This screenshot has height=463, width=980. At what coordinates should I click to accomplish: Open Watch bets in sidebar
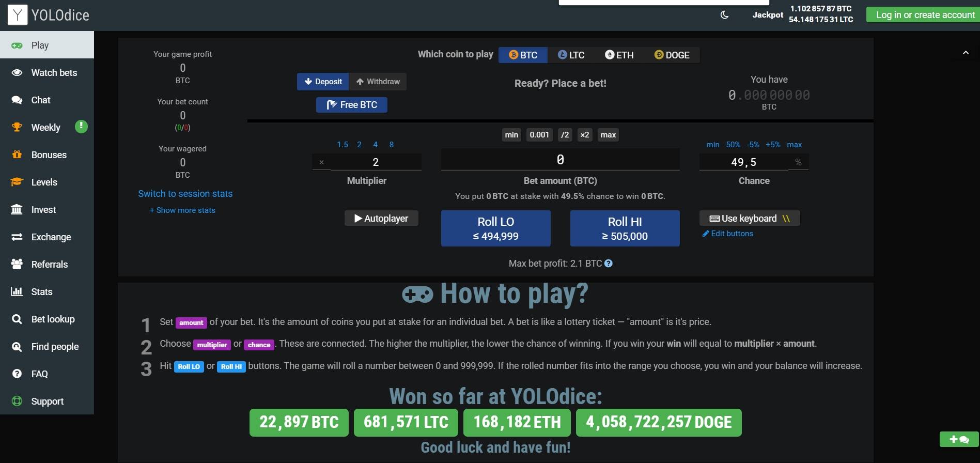[x=47, y=72]
